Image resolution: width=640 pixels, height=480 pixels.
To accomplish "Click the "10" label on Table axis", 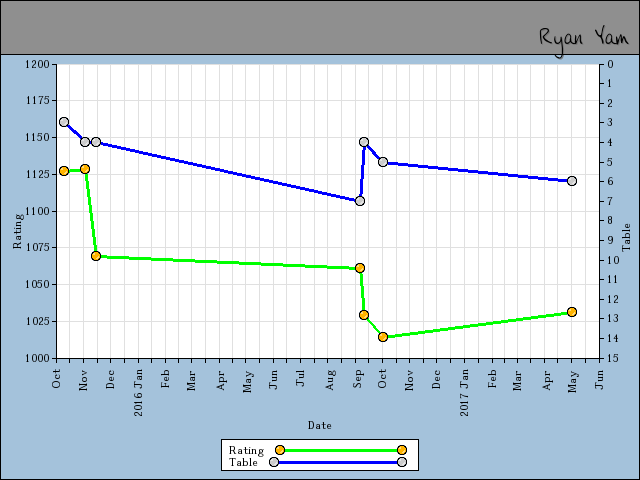I will (612, 260).
